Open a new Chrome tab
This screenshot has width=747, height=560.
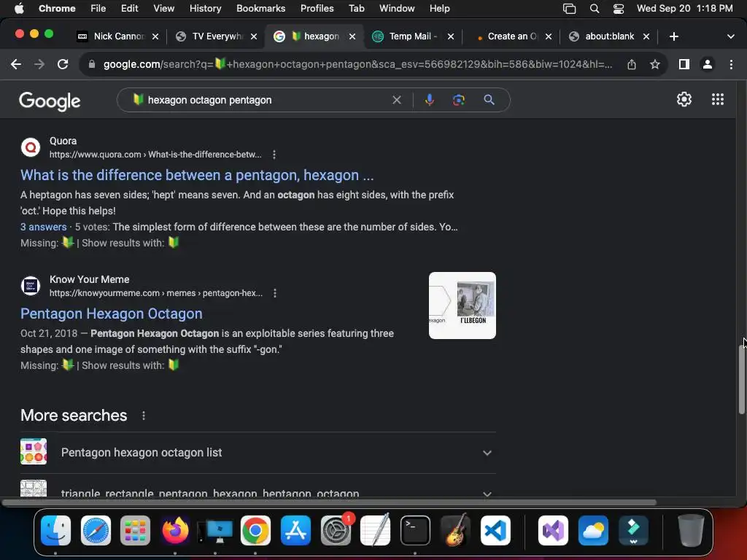tap(673, 36)
